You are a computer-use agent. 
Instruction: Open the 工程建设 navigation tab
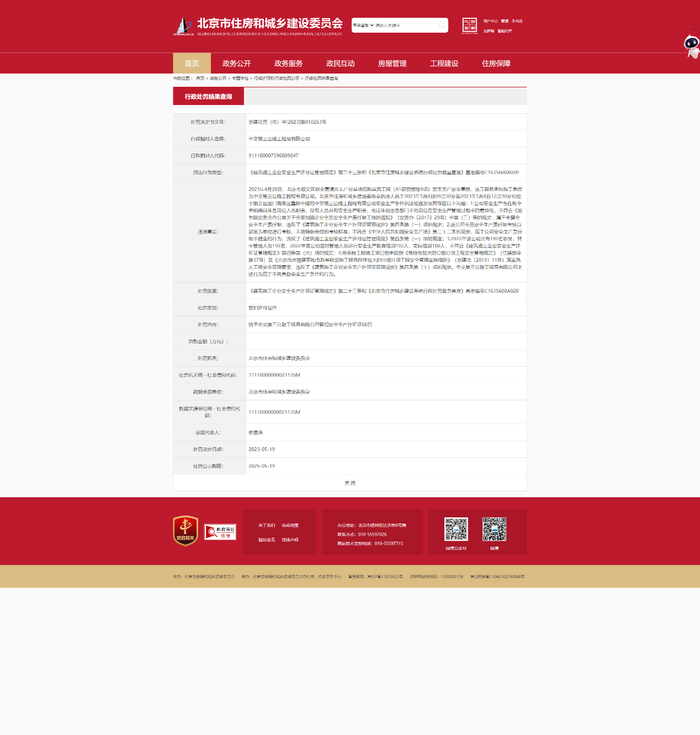tap(444, 63)
